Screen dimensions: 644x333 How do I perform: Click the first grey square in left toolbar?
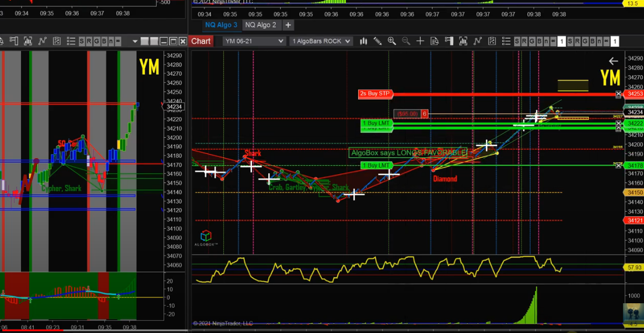(145, 41)
